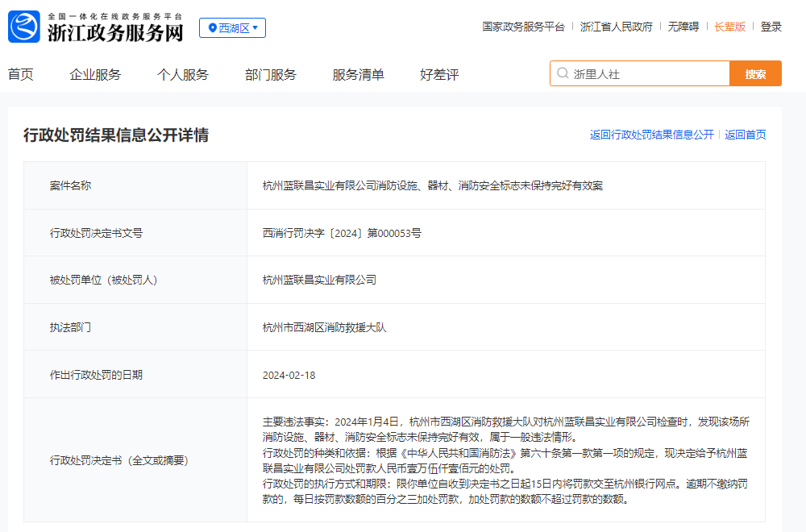Image resolution: width=806 pixels, height=532 pixels.
Task: Click the paragraph starting 行政处罚的执行方式和期限
Action: coord(505,492)
